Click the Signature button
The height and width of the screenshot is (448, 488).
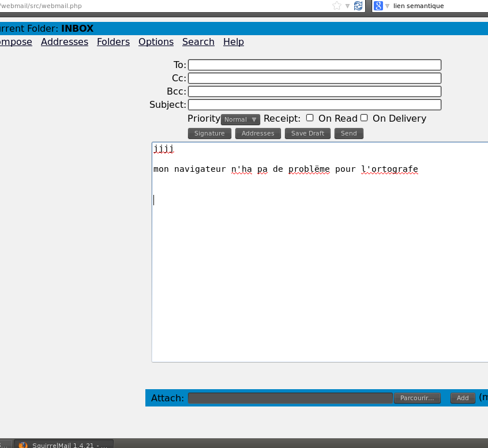pyautogui.click(x=209, y=133)
